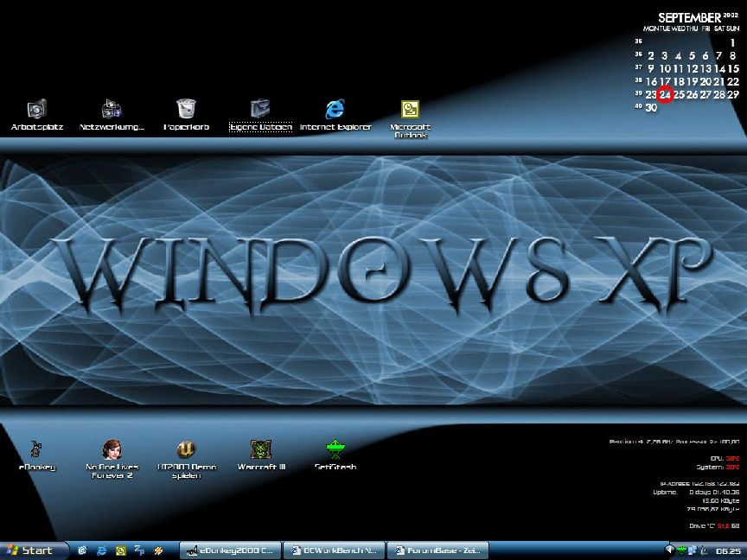Open the Warcraft III desktop shortcut
This screenshot has height=560, width=747.
[x=260, y=455]
